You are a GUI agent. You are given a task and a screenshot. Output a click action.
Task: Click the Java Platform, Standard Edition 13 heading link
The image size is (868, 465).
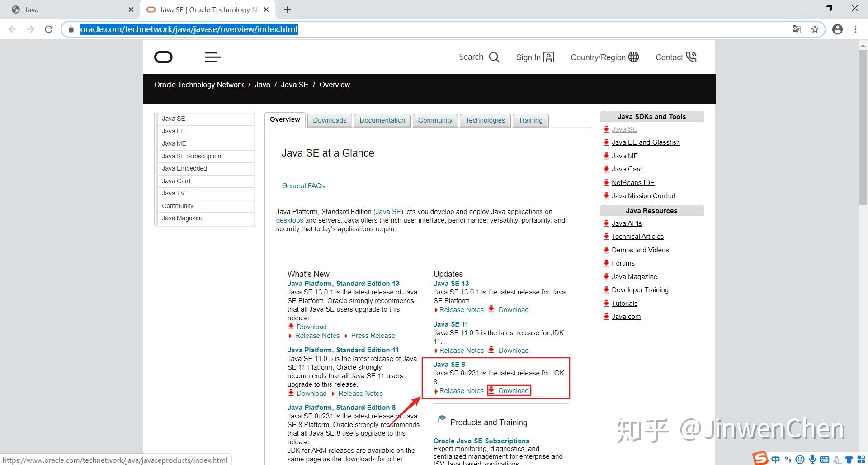(x=343, y=284)
